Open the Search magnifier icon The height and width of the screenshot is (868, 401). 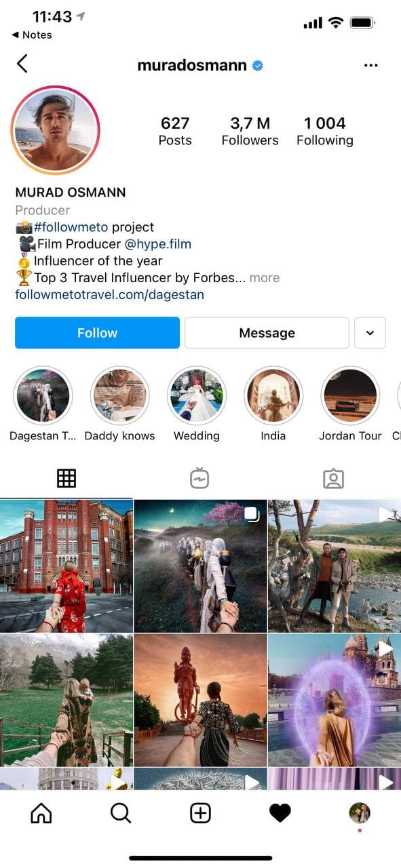(x=121, y=812)
